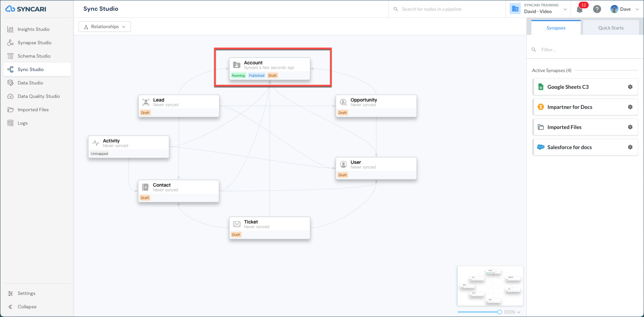Click the Ticket envelope icon
The image size is (644, 317).
pyautogui.click(x=237, y=224)
